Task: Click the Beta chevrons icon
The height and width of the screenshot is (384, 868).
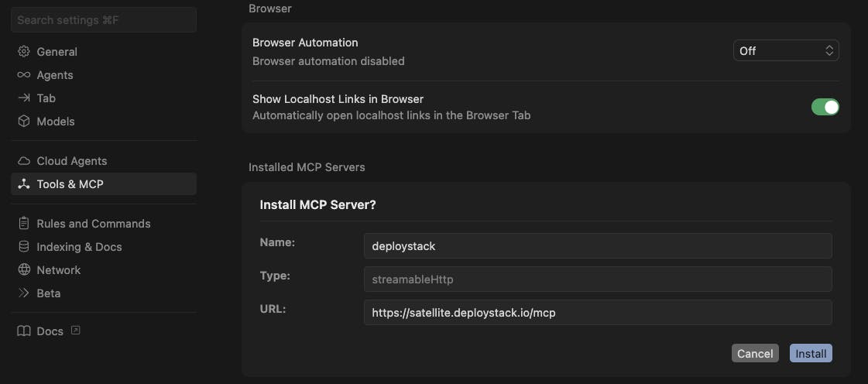Action: [x=24, y=293]
